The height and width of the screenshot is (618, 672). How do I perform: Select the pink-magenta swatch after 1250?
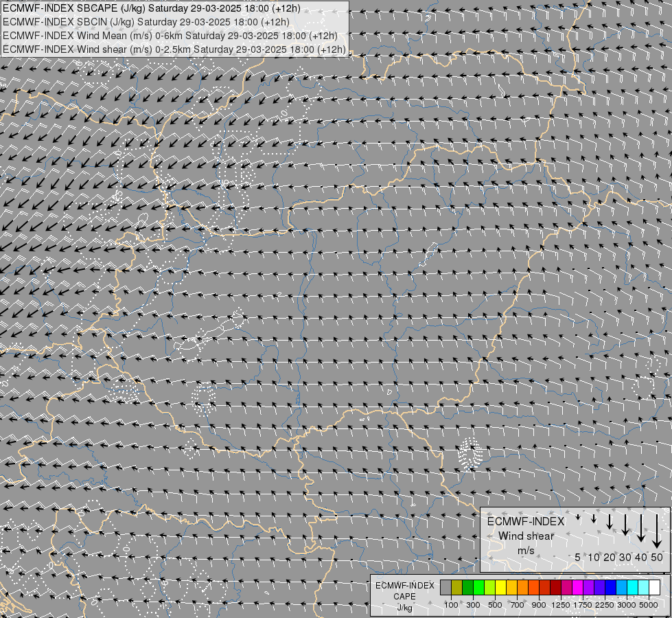[567, 587]
